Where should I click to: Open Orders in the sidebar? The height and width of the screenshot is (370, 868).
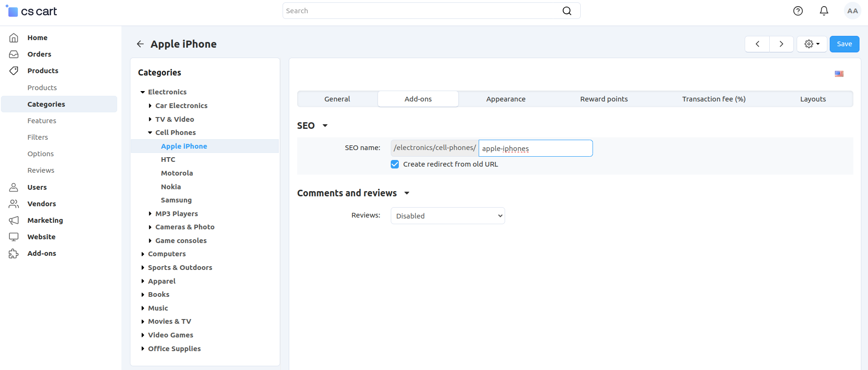tap(39, 54)
